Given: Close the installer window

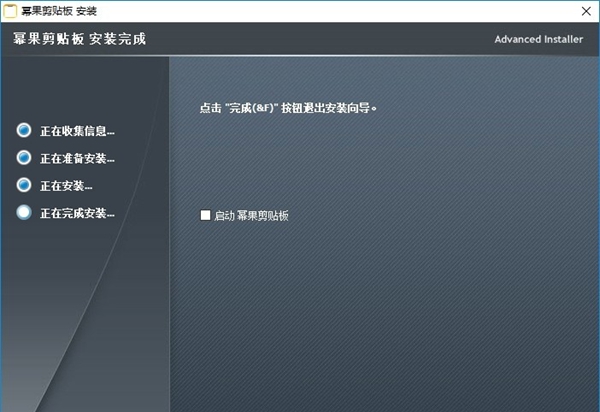Looking at the screenshot, I should (x=586, y=11).
